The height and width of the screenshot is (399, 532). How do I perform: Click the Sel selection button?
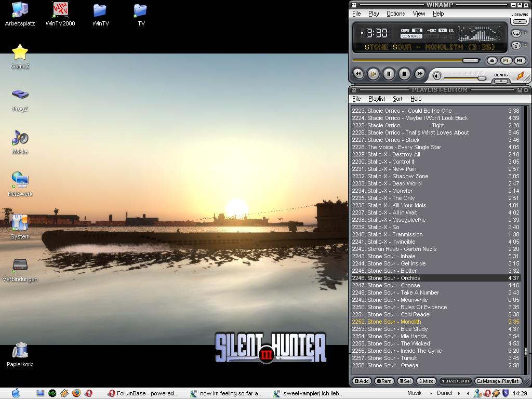[x=405, y=381]
